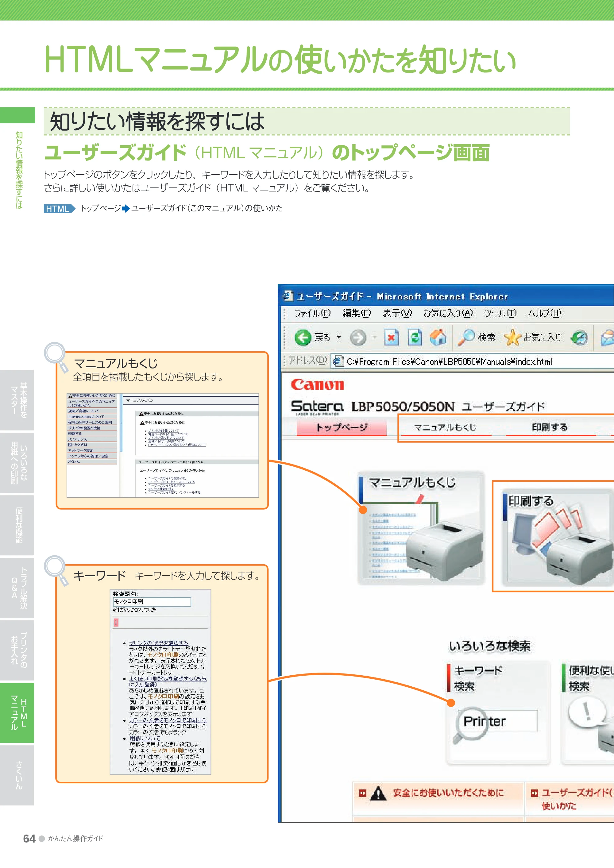This screenshot has height=868, width=614.
Task: Select さくいん in the contents sidebar
Action: [92, 461]
